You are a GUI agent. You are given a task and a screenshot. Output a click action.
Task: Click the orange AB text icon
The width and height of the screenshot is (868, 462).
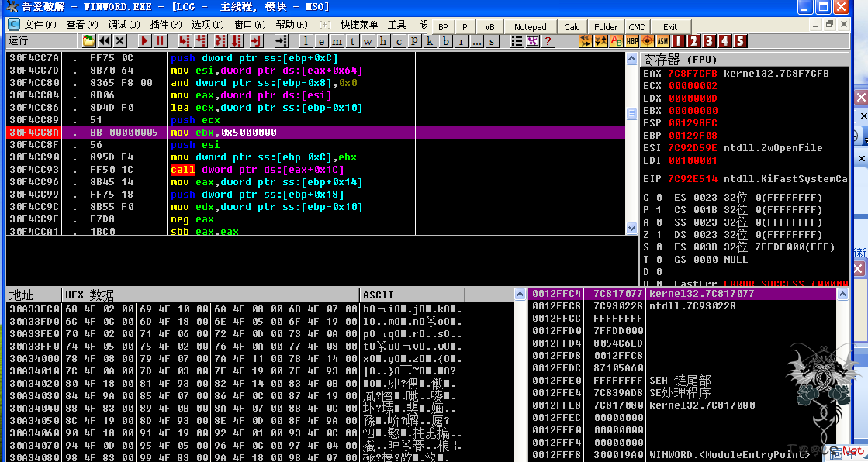pyautogui.click(x=617, y=41)
